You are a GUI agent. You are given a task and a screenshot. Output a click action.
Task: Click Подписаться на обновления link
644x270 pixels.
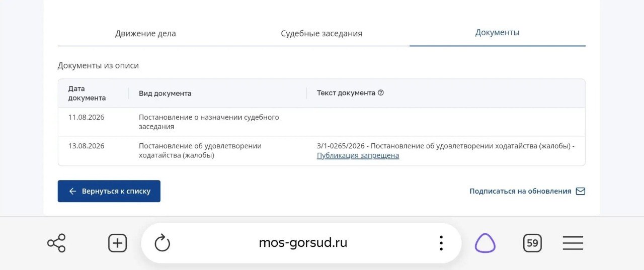tap(520, 191)
